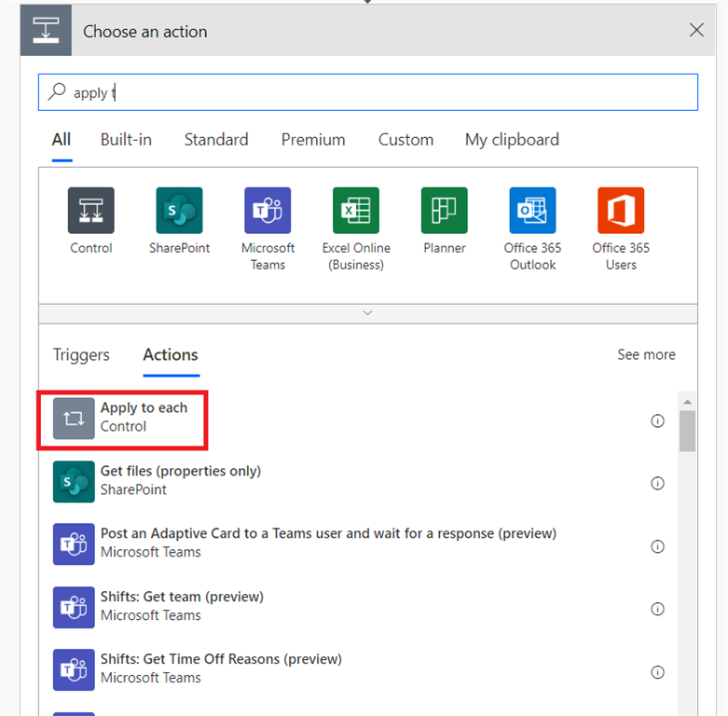Show info for Shifts: Get Time Off Reasons
Viewport: 728px width, 716px height.
[657, 672]
